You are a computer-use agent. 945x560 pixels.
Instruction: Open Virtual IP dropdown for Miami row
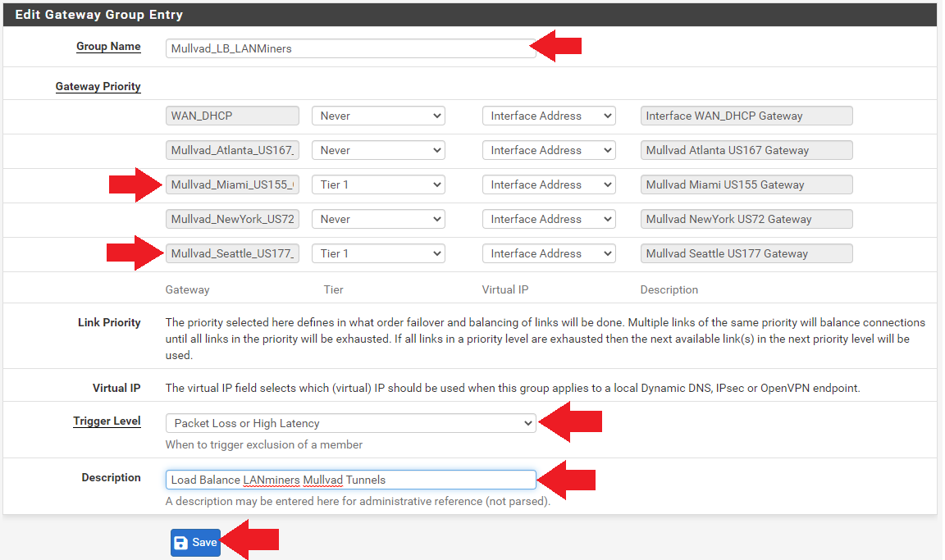[549, 184]
